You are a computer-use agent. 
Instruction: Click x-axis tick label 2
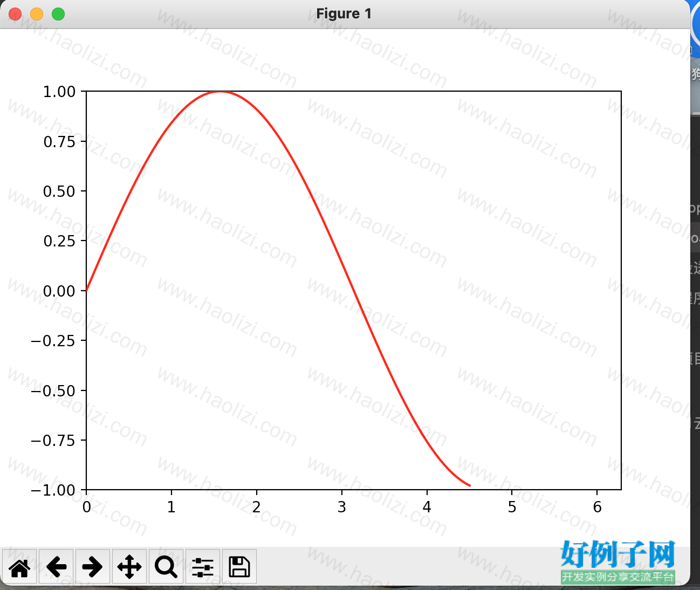[257, 507]
